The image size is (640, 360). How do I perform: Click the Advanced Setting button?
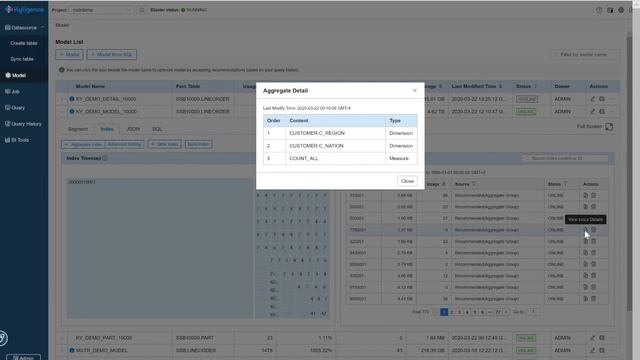coord(124,144)
